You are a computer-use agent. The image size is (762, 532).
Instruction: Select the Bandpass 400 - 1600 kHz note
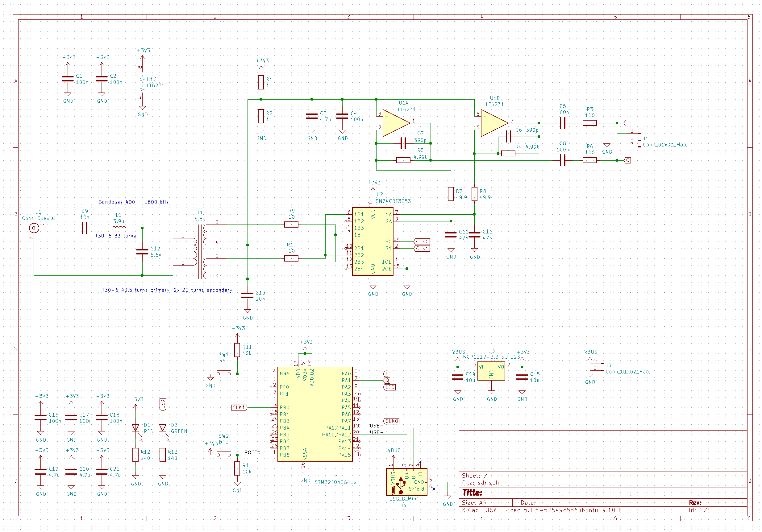point(133,202)
